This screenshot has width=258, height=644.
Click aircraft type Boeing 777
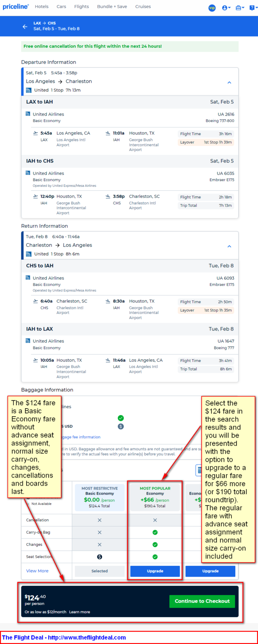pos(224,348)
